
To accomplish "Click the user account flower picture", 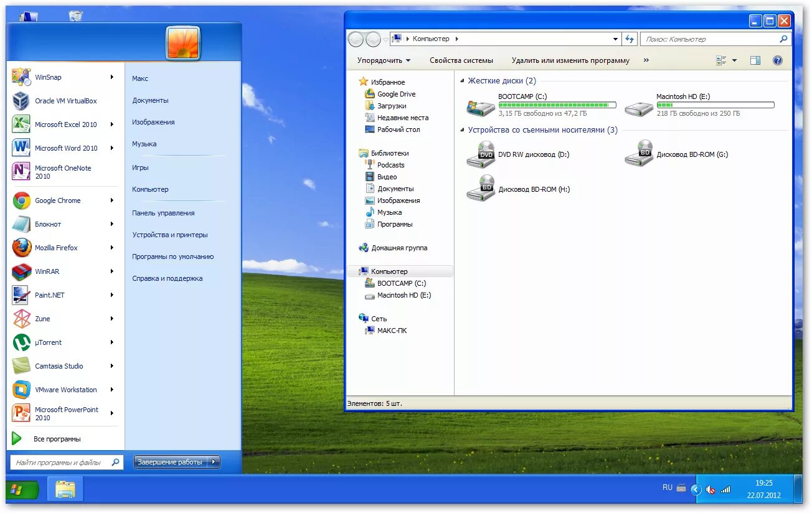I will pyautogui.click(x=183, y=43).
